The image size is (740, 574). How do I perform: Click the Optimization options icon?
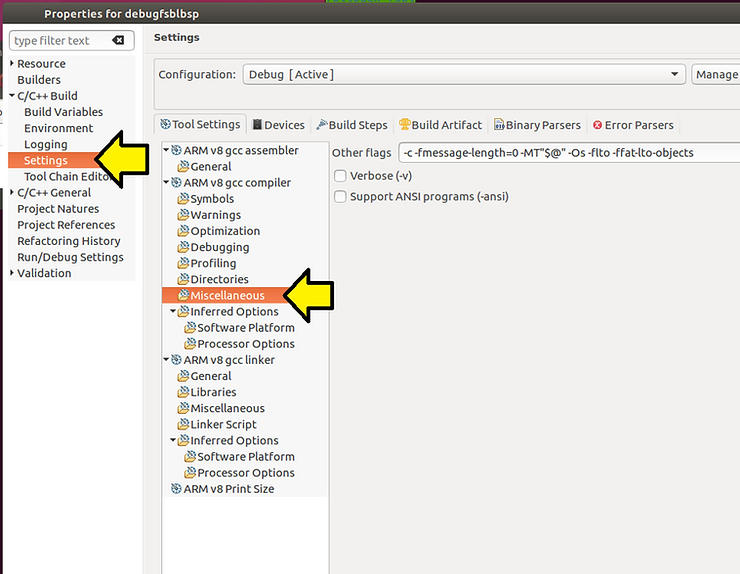pos(183,231)
